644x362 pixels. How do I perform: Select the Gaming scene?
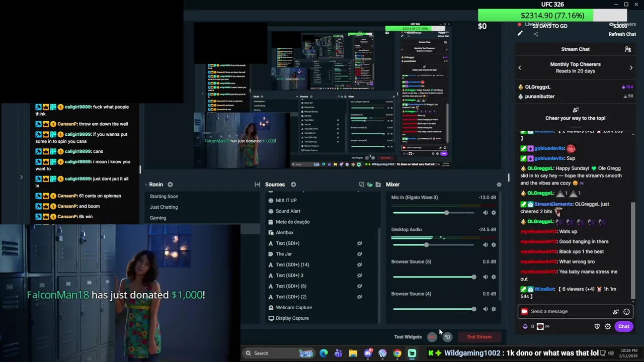(157, 218)
